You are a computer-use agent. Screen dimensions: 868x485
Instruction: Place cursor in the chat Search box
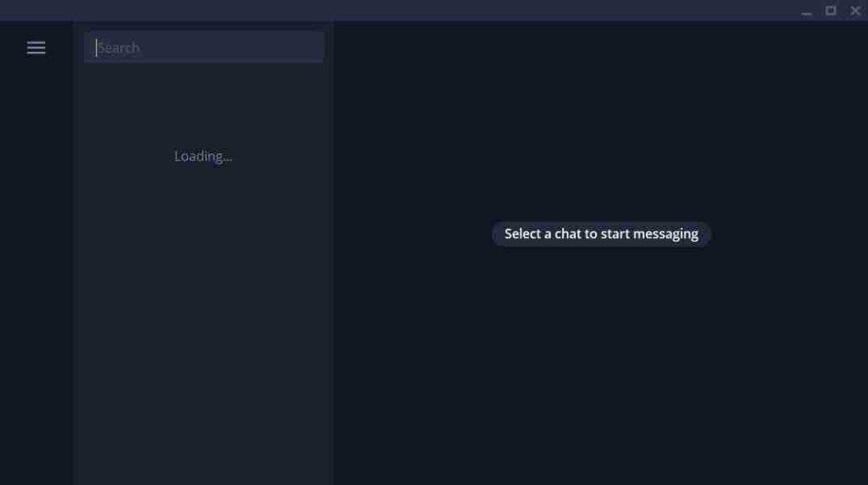coord(203,47)
